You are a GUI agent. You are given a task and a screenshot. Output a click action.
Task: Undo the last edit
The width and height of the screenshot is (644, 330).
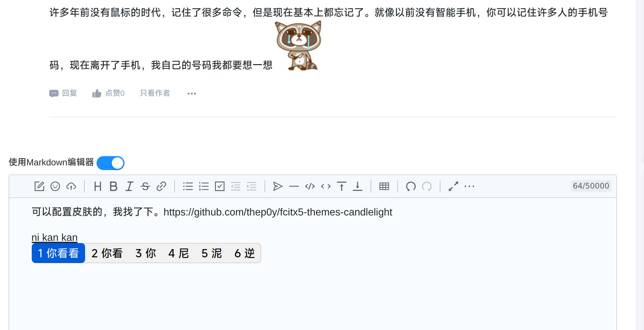tap(411, 186)
